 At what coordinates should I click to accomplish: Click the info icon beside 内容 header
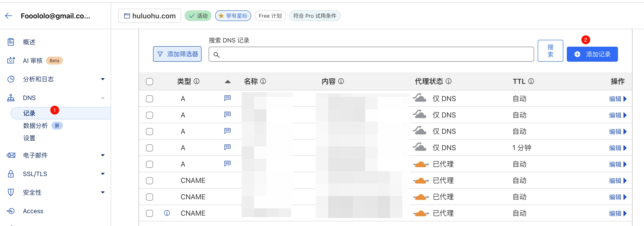pos(341,81)
